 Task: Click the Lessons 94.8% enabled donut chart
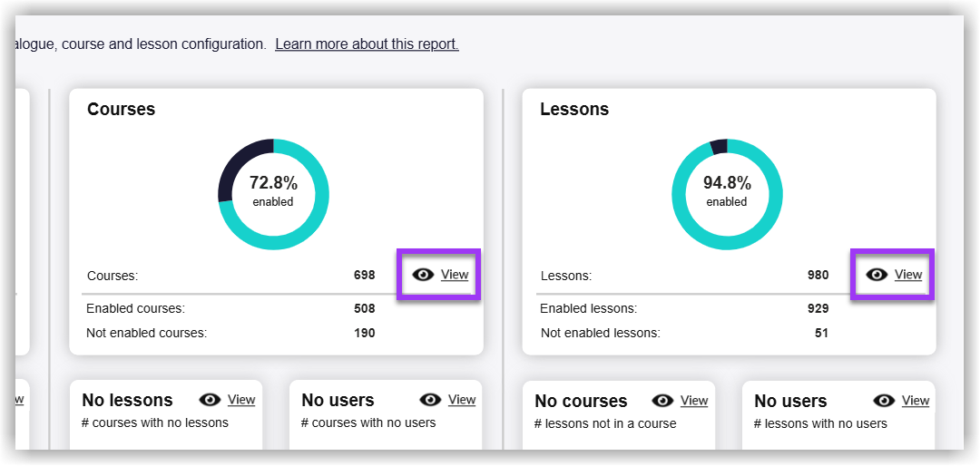click(727, 194)
